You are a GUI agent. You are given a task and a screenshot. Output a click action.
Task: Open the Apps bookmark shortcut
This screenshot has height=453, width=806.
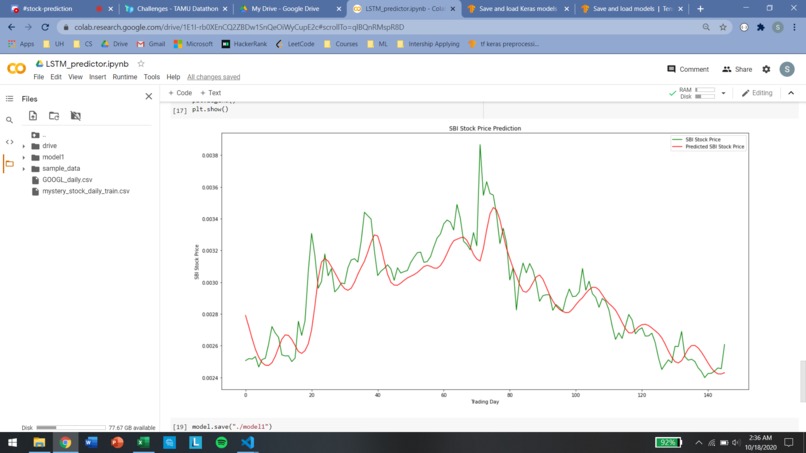pyautogui.click(x=21, y=44)
